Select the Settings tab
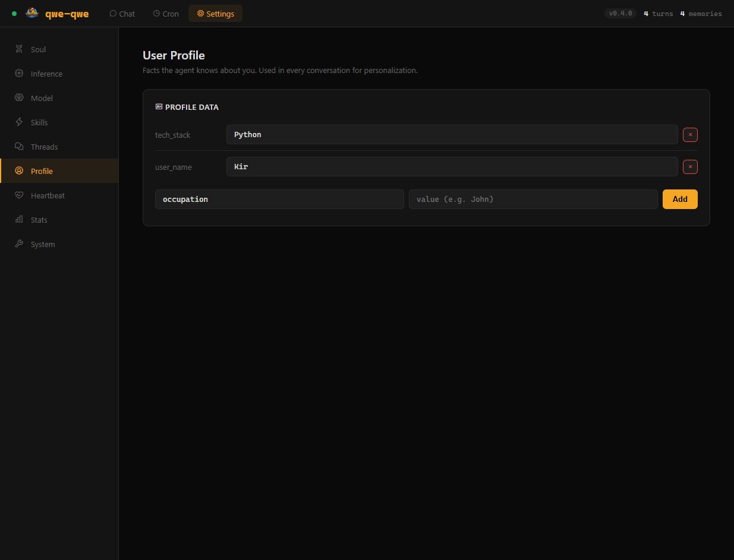This screenshot has height=560, width=734. pos(215,14)
